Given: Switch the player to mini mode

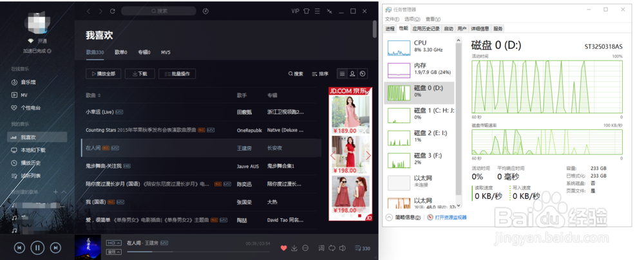Looking at the screenshot, I should [329, 11].
